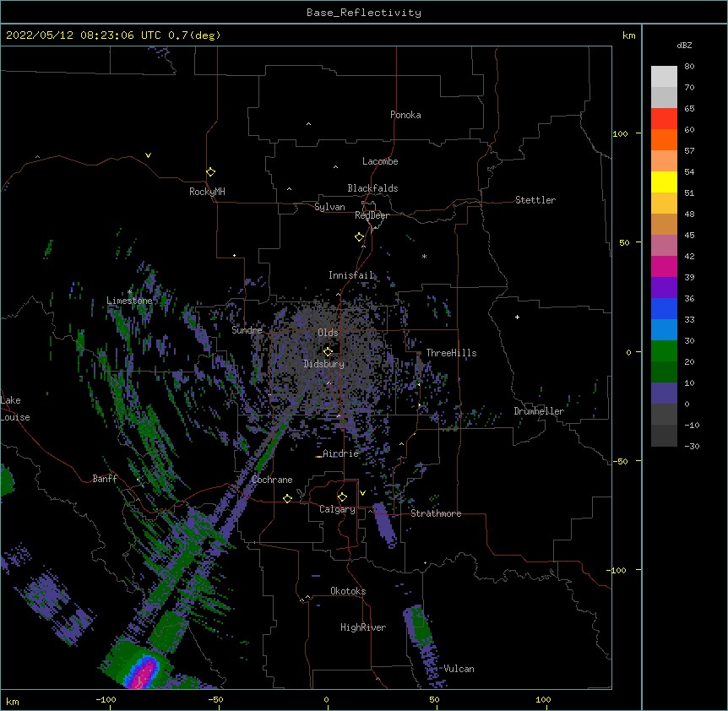
Task: Click the light gray 80 dBZ legend swatch
Action: (x=664, y=77)
